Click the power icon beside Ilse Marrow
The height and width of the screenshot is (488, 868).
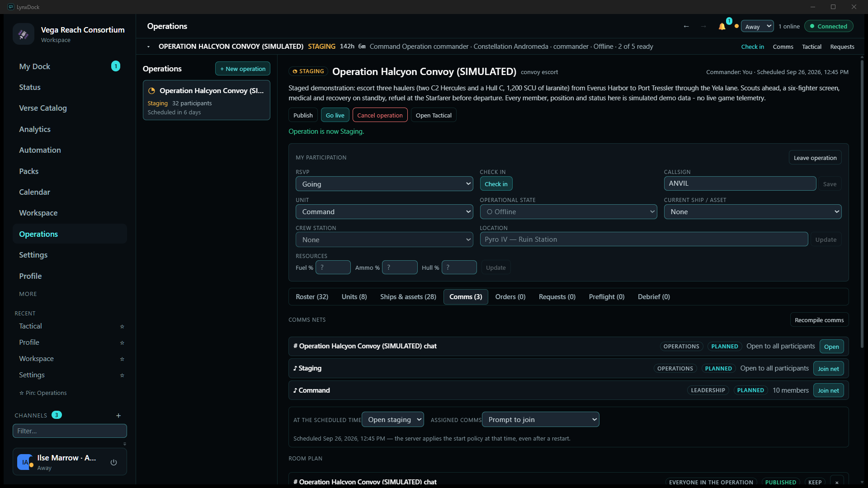click(x=113, y=462)
